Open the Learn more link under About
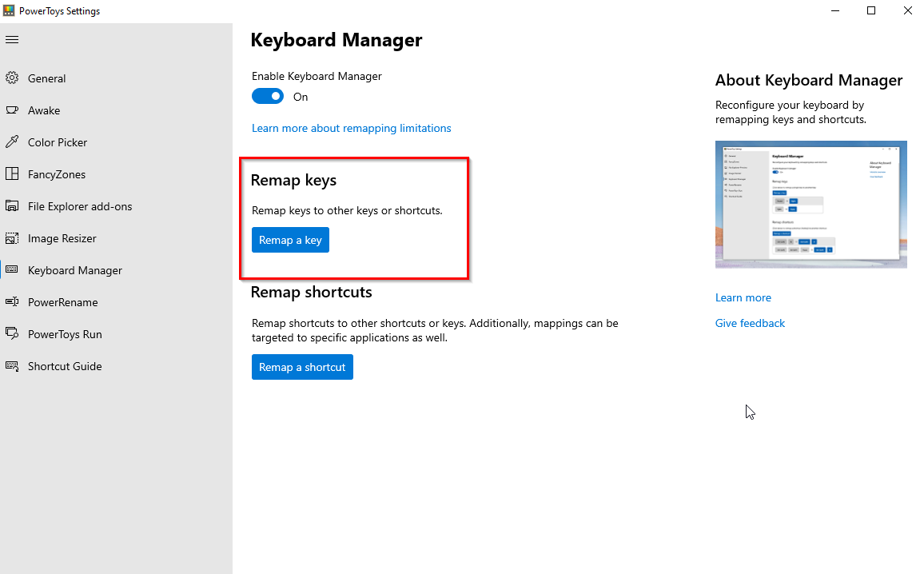 click(x=743, y=297)
